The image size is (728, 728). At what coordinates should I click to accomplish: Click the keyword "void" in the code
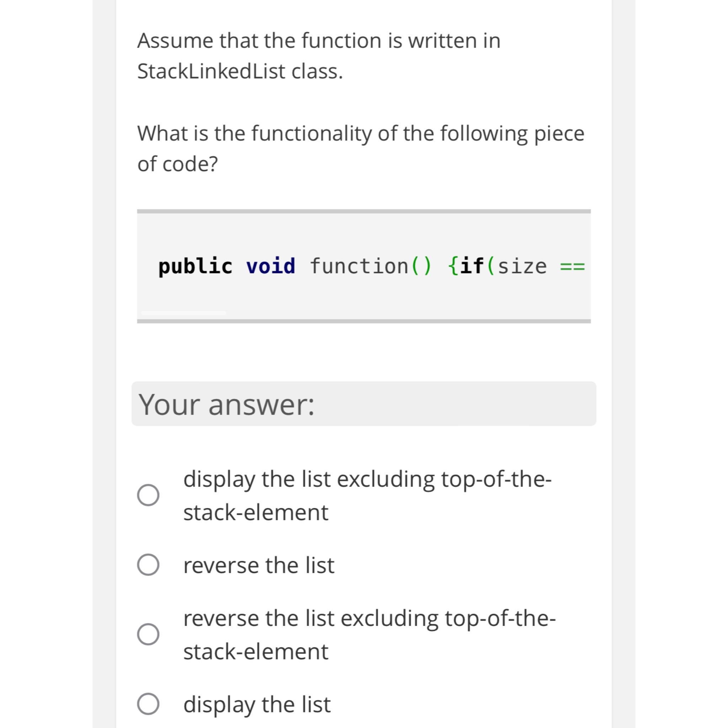pos(271,266)
